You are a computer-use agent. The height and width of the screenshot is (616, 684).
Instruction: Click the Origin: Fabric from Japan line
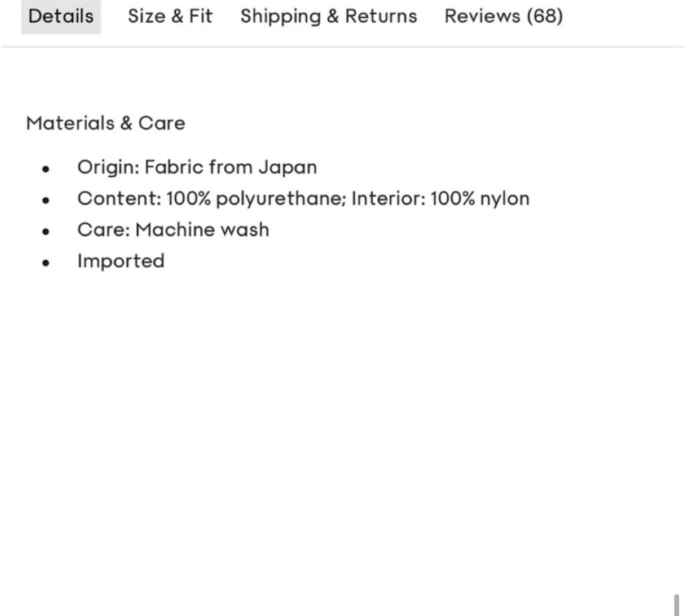[x=197, y=167]
